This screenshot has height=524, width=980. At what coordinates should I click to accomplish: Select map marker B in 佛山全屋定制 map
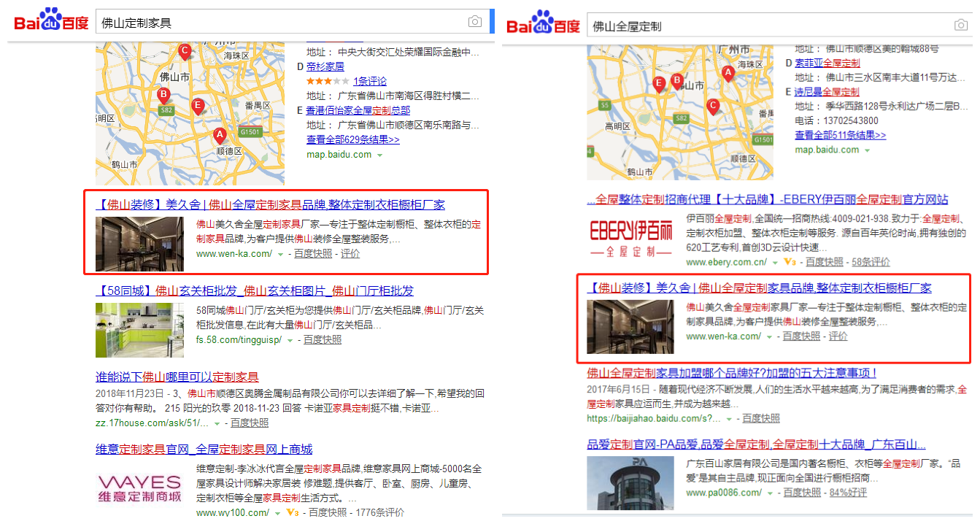(x=676, y=81)
